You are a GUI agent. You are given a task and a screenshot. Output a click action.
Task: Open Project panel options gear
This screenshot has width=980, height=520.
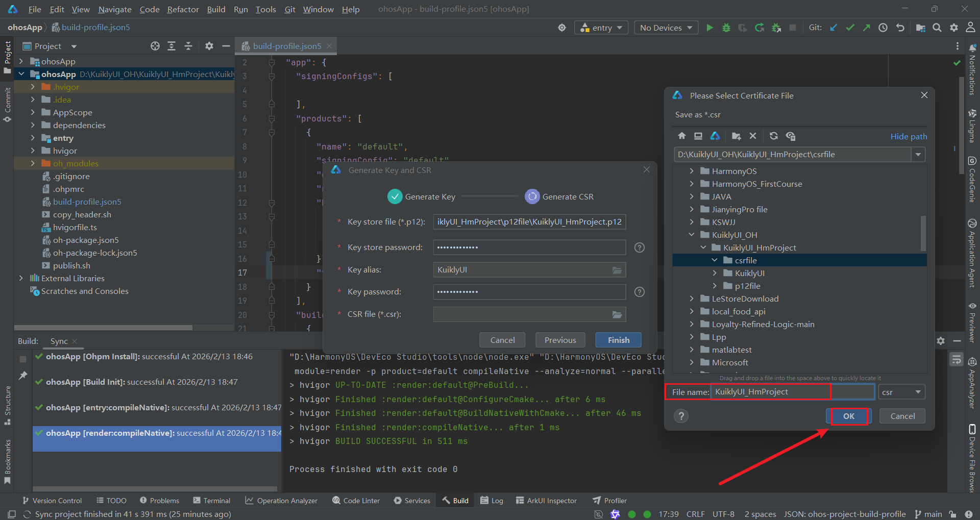tap(209, 46)
